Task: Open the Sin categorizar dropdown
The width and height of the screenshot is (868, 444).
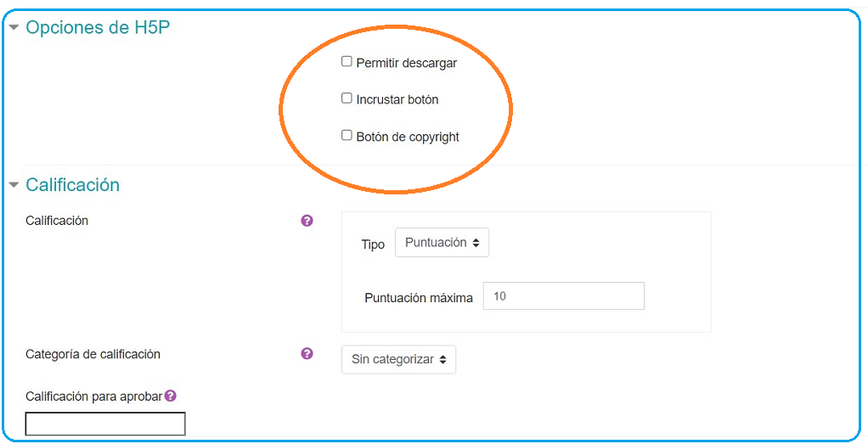Action: point(398,360)
